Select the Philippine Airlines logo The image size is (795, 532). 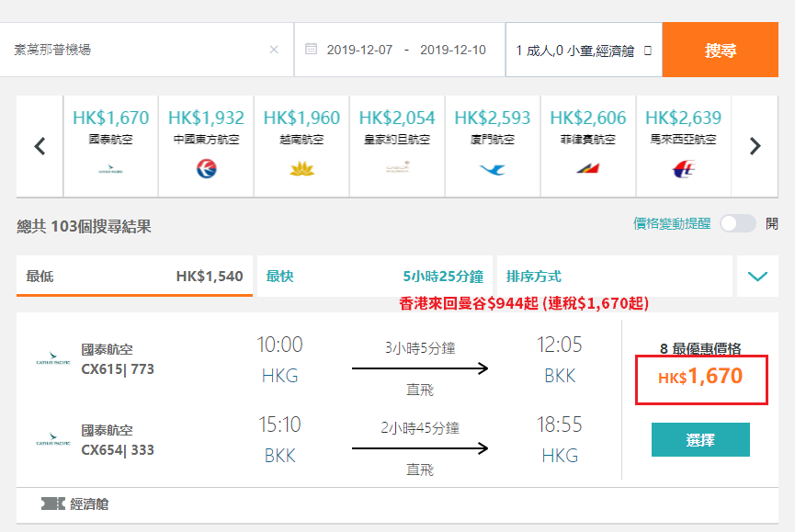coord(588,168)
